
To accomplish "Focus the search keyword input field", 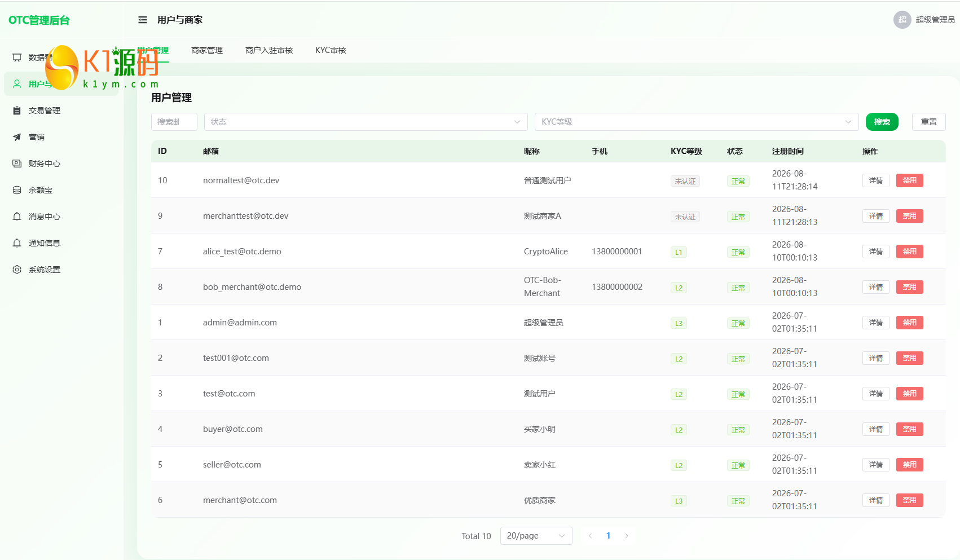I will click(174, 122).
